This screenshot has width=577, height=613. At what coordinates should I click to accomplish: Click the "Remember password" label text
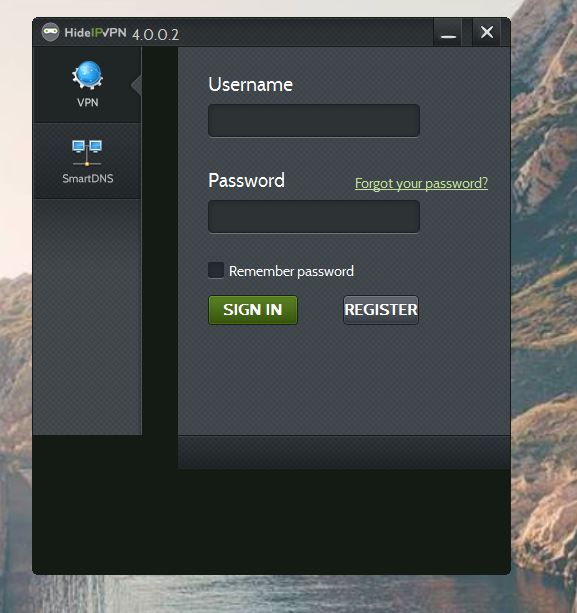click(291, 271)
